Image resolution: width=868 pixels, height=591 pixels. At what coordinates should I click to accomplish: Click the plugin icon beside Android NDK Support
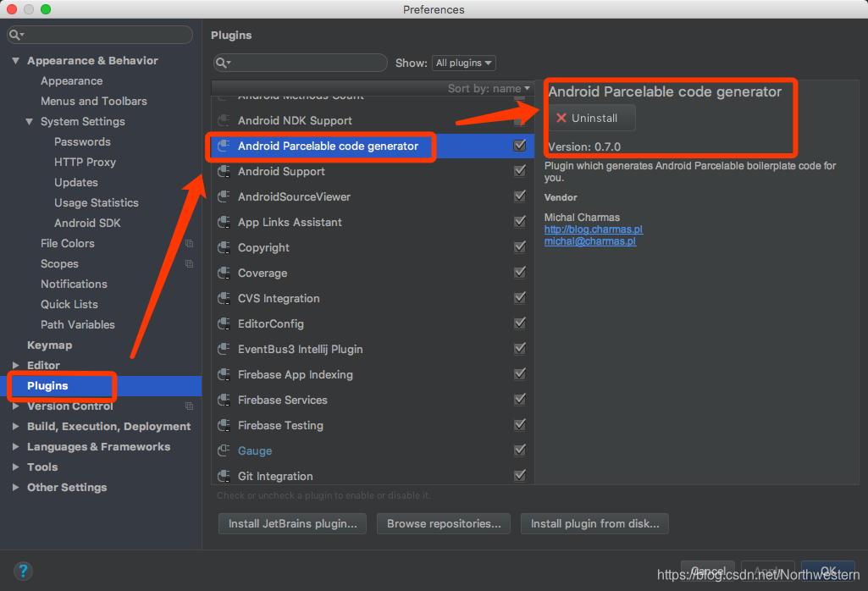point(224,120)
